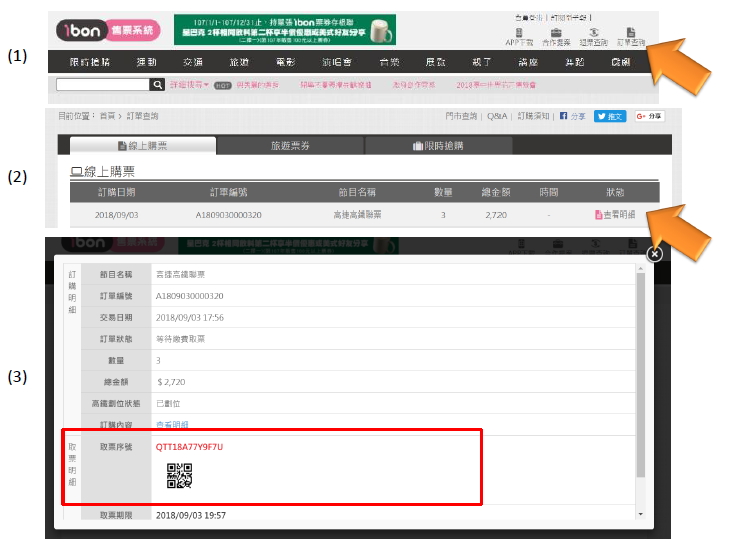The image size is (733, 550).
Task: Click the popup's vertical scrollbar thumb
Action: (641, 375)
